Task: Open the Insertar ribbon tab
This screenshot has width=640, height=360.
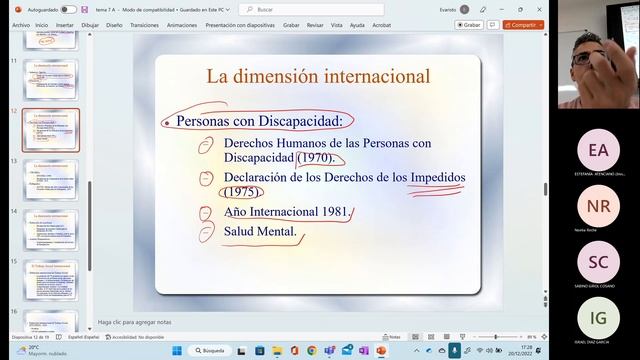Action: click(x=64, y=25)
